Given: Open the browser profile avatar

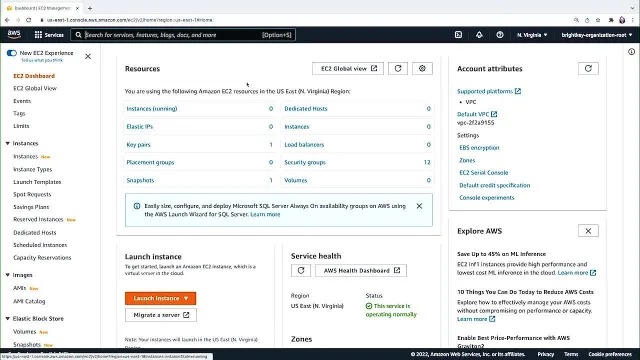Looking at the screenshot, I should click(x=622, y=20).
